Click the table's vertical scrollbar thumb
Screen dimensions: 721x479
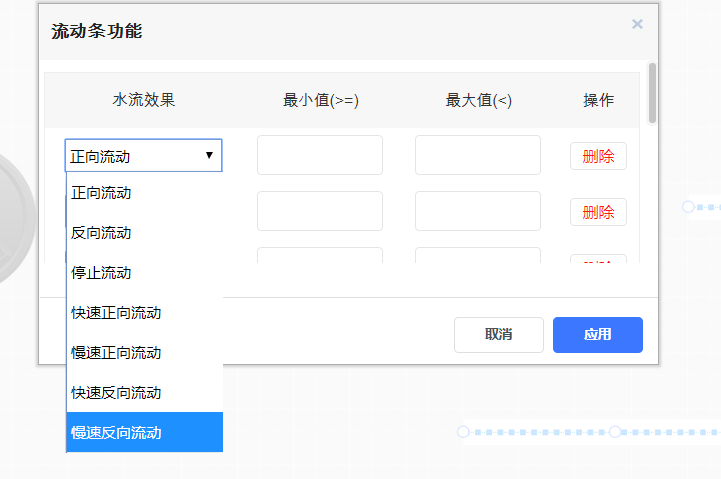(652, 92)
